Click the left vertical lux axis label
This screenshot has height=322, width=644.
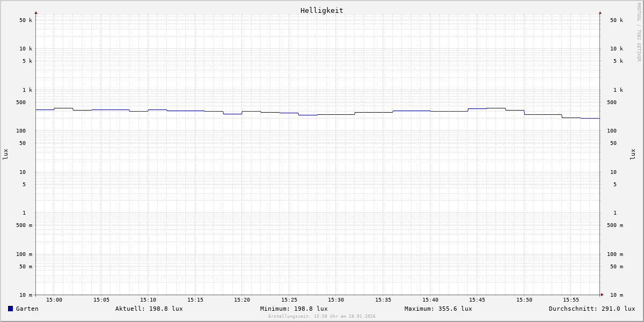(x=5, y=154)
